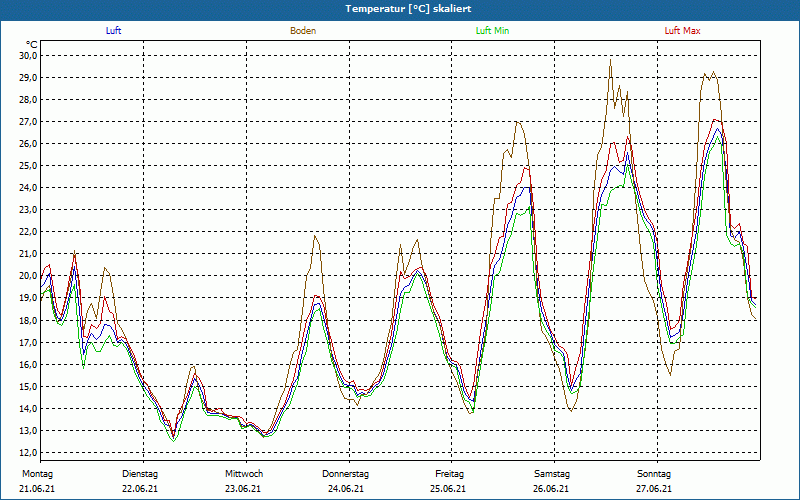The image size is (800, 500).
Task: Click the 12,0 y-axis value
Action: pos(29,453)
